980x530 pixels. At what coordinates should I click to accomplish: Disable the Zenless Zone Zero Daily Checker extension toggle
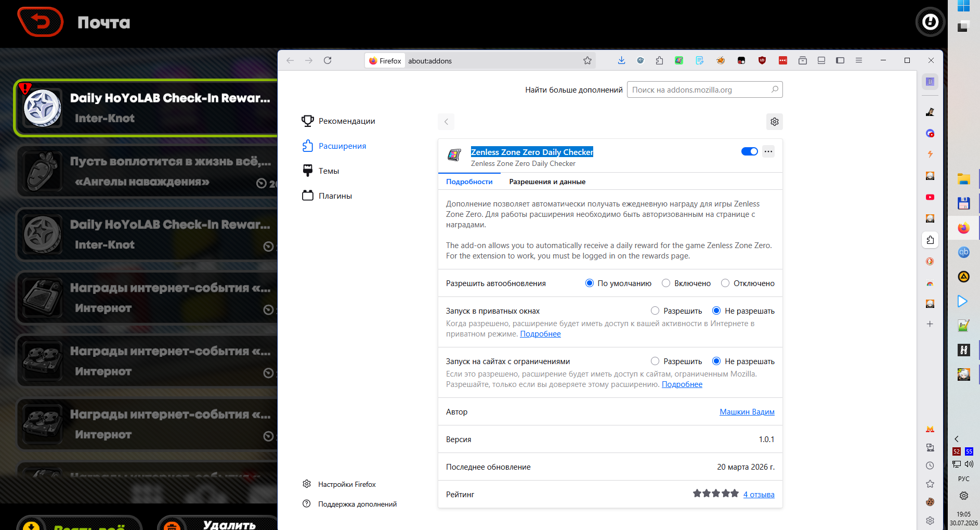tap(750, 151)
